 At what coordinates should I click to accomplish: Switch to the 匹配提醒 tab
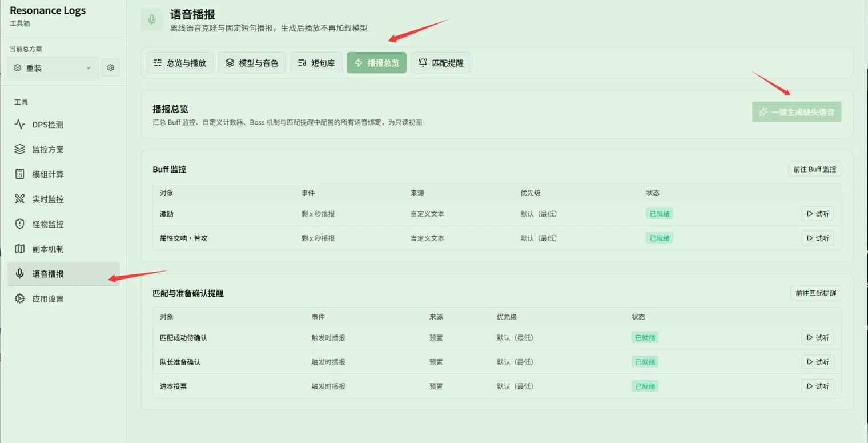pyautogui.click(x=441, y=63)
